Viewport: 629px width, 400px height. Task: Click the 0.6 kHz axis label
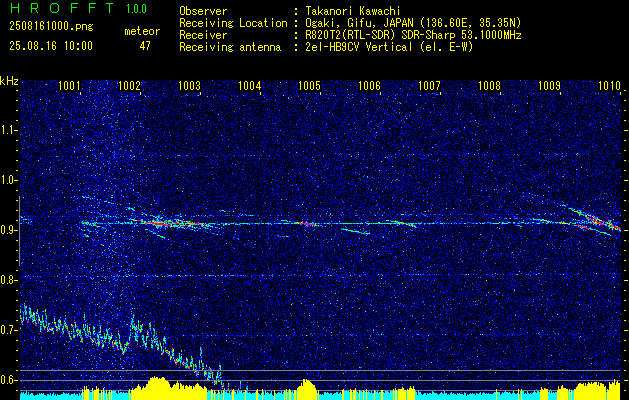[x=8, y=380]
